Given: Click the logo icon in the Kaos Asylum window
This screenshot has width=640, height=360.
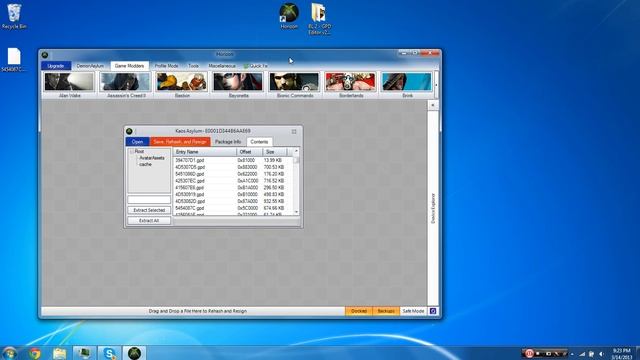Looking at the screenshot, I should click(x=129, y=131).
